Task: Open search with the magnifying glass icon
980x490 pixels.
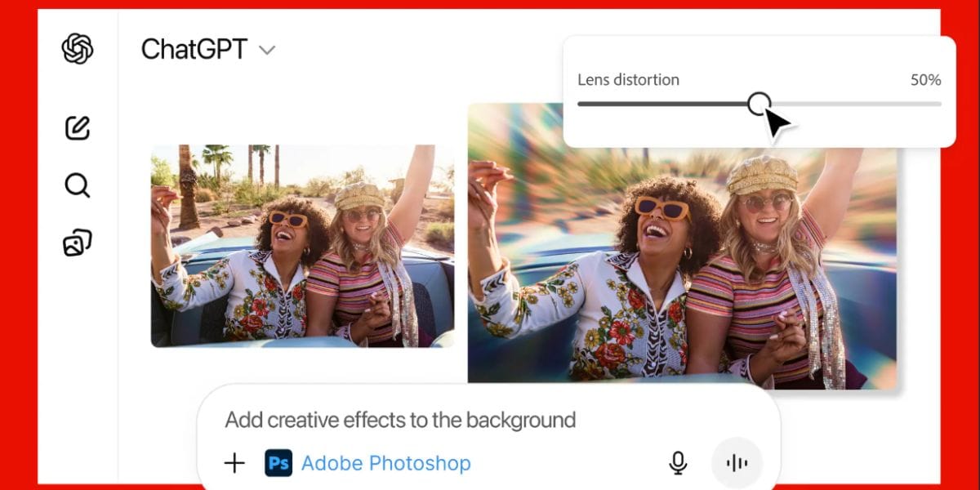Action: click(x=76, y=185)
